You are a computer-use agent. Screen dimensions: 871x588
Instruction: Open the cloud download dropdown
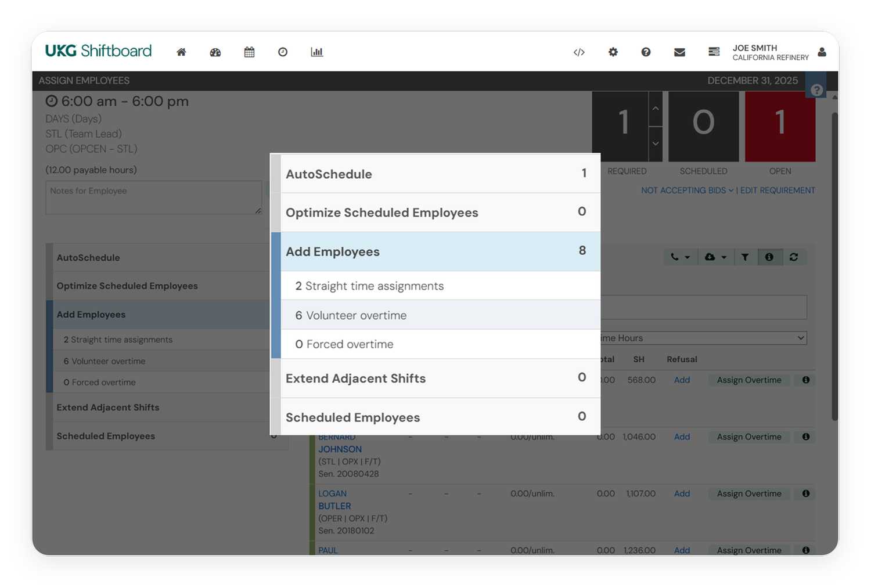(x=715, y=257)
